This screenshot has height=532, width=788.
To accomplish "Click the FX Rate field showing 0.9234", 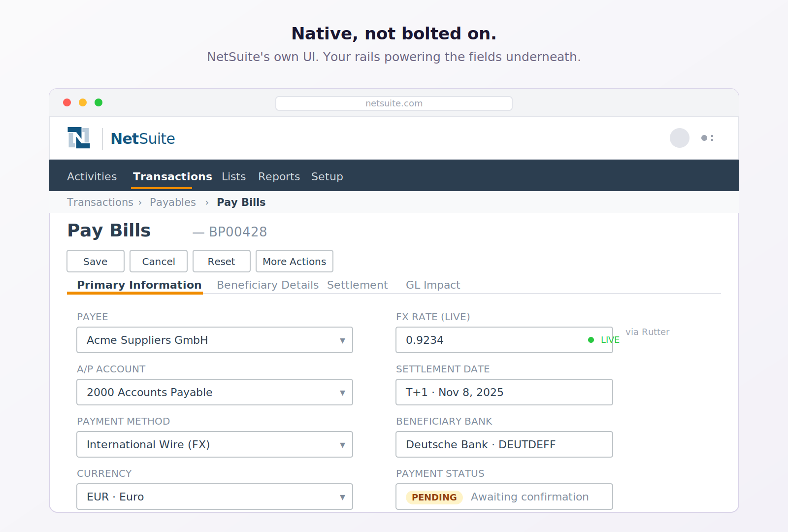I will 504,340.
